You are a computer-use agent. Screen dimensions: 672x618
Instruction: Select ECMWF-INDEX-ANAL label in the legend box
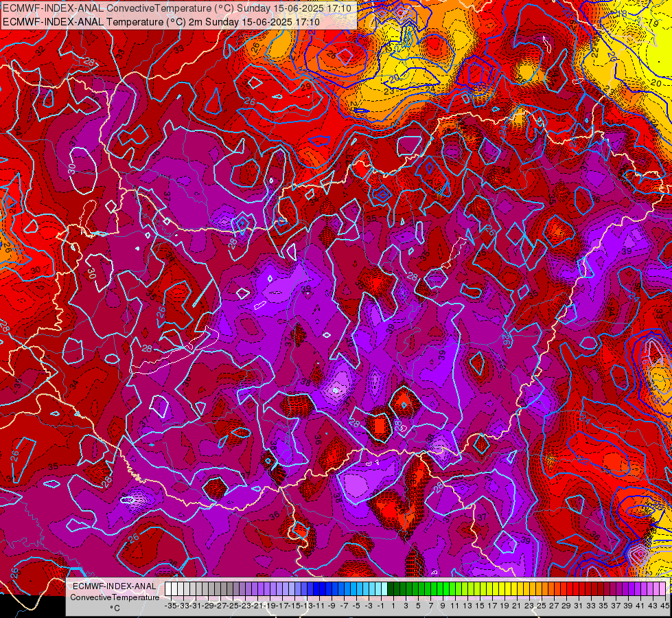coord(115,586)
